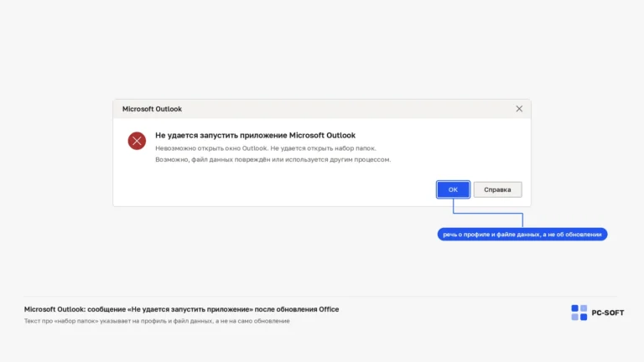The width and height of the screenshot is (644, 362).
Task: Click the PC-SOFT logo icon
Action: (x=579, y=313)
